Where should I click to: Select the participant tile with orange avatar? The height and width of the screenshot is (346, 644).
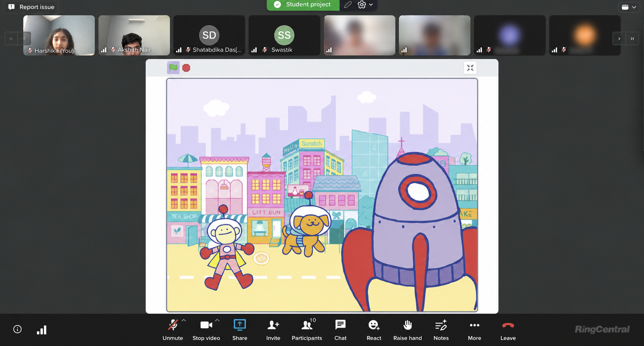(585, 35)
